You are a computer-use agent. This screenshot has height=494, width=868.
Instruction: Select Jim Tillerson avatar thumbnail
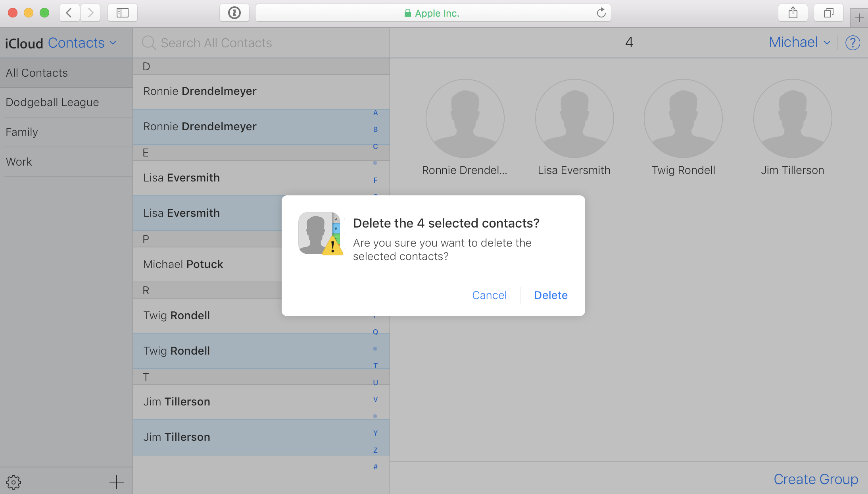[x=793, y=118]
